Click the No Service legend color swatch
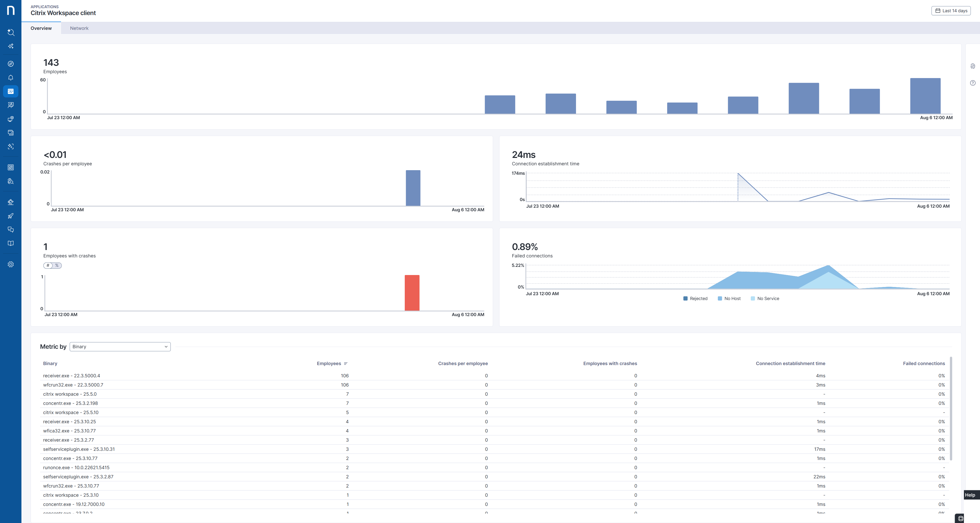Image resolution: width=980 pixels, height=523 pixels. [x=753, y=298]
